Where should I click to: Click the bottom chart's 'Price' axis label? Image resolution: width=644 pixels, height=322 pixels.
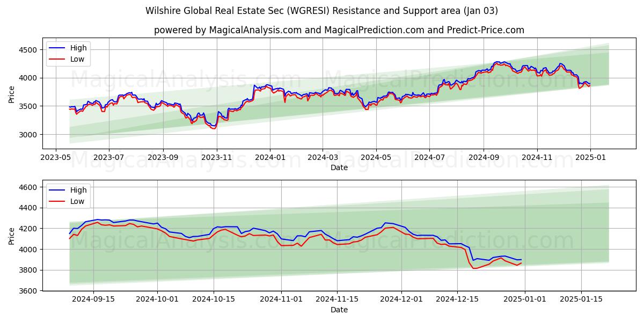[x=12, y=235]
